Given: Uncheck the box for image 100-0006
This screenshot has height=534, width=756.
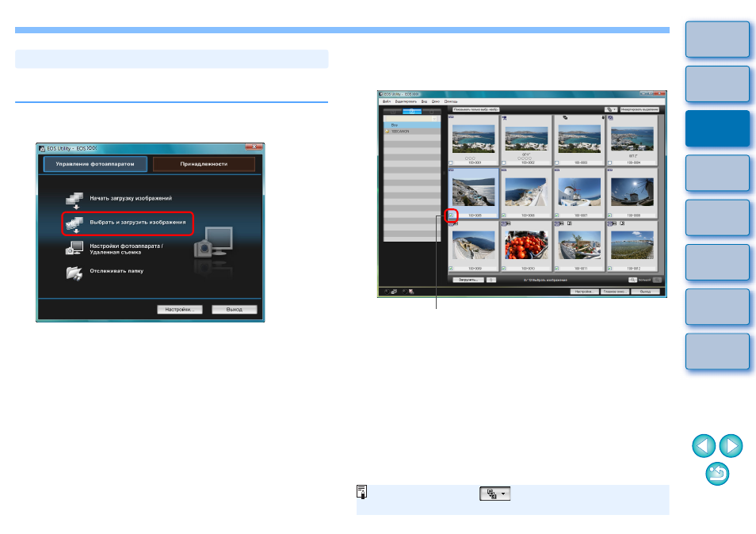Looking at the screenshot, I should click(504, 216).
